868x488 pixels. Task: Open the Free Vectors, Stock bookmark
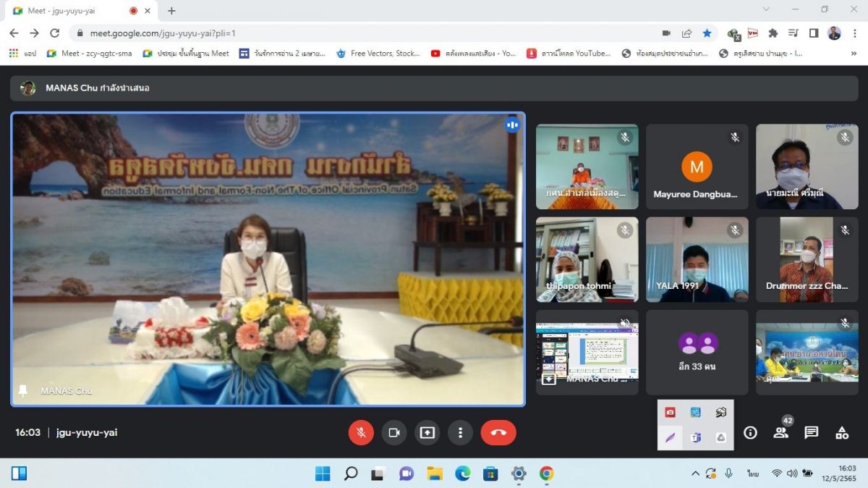click(378, 53)
